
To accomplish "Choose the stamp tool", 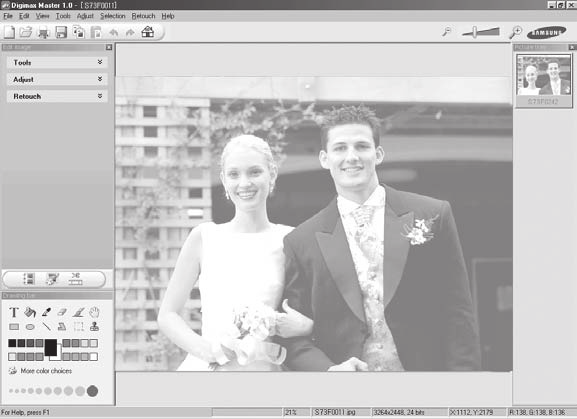I will 95,326.
